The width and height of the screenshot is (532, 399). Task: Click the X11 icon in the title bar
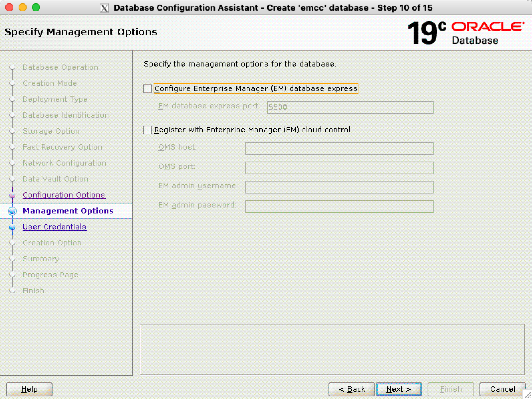click(104, 8)
